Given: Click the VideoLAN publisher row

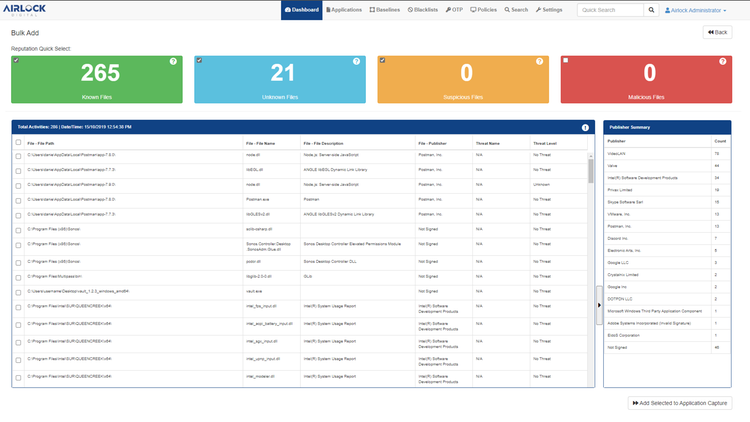Looking at the screenshot, I should coord(667,154).
